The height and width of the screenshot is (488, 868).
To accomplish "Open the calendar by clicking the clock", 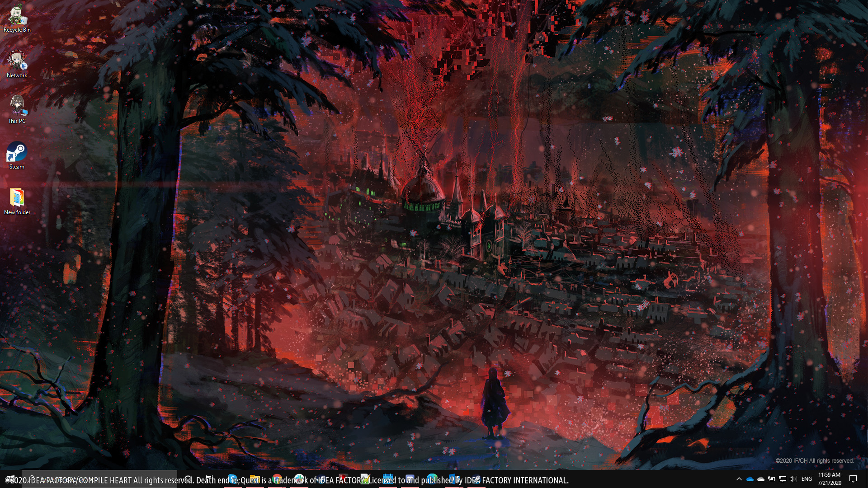I will coord(829,479).
